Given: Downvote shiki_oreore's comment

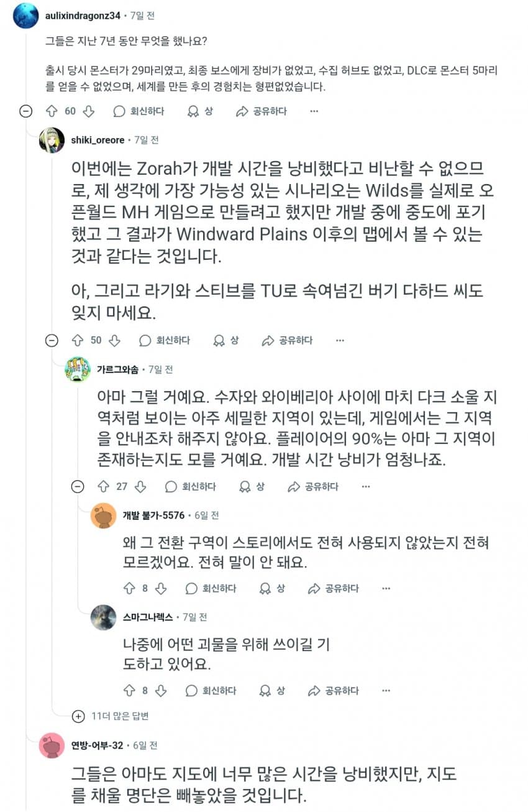Looking at the screenshot, I should point(115,340).
